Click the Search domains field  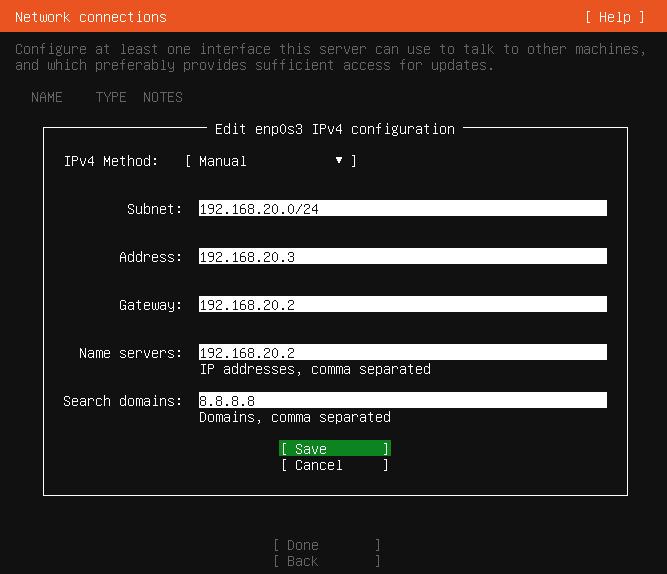tap(402, 401)
